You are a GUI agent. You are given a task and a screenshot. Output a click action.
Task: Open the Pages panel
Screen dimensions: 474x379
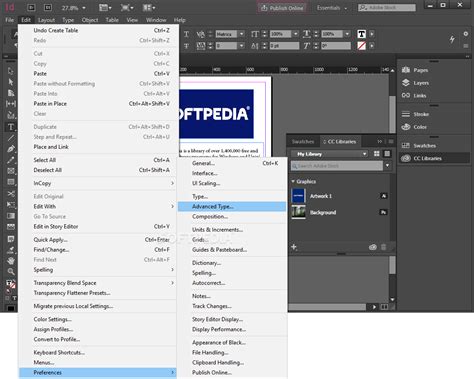(x=415, y=70)
